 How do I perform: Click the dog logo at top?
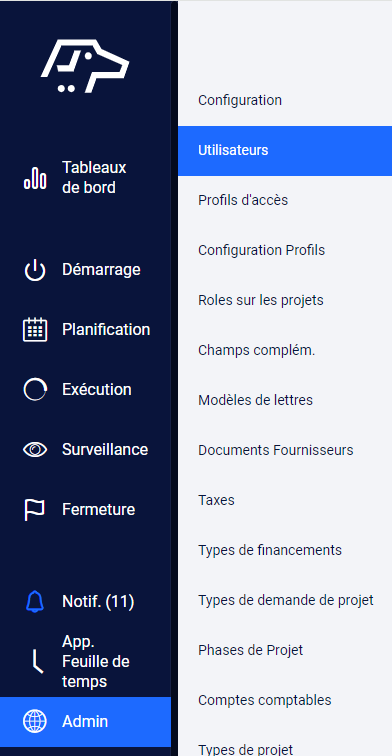[x=85, y=66]
